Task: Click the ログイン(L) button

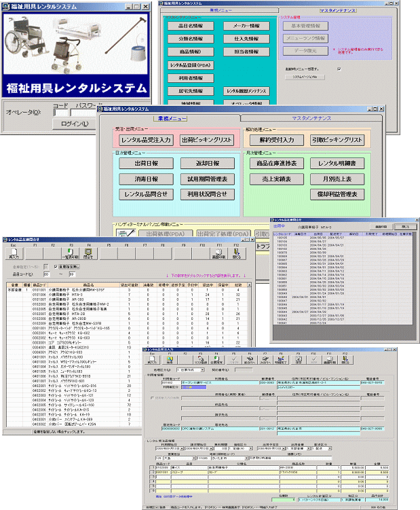Action: (75, 124)
